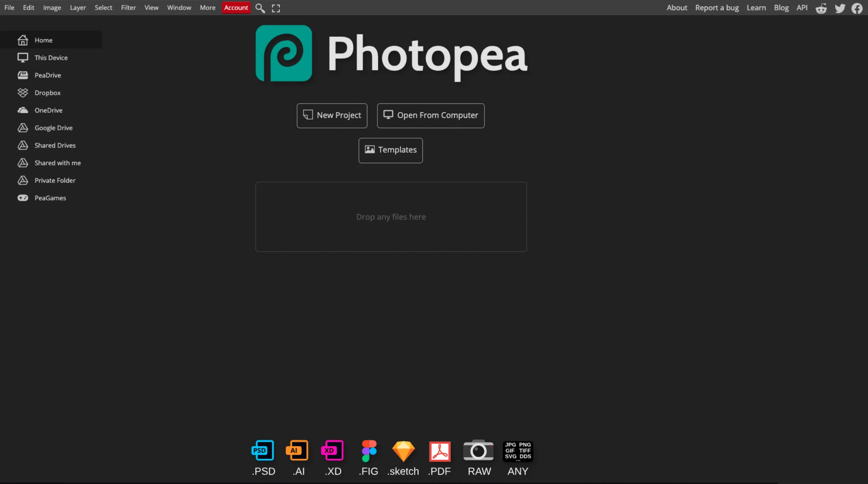
Task: Open the More menu
Action: [208, 7]
